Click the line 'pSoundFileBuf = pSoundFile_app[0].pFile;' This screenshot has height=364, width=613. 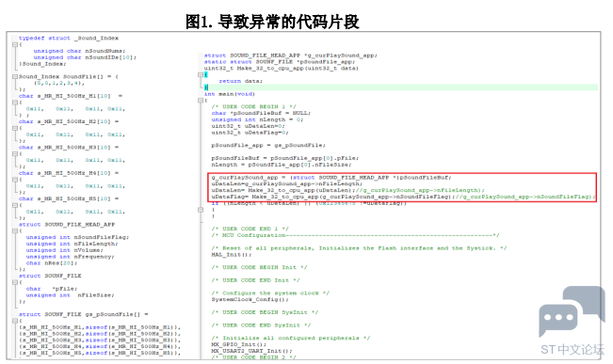[x=285, y=158]
